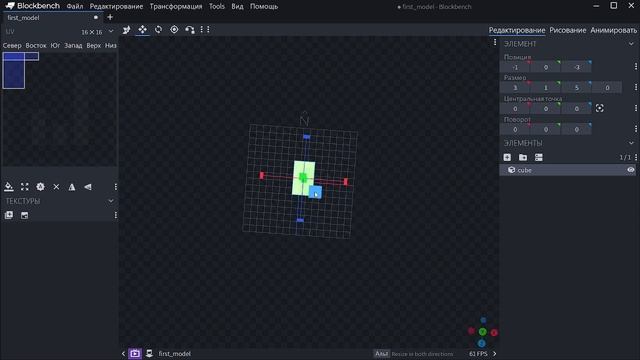The height and width of the screenshot is (360, 640).
Task: Select the Редактирование mode tab at right
Action: (517, 30)
